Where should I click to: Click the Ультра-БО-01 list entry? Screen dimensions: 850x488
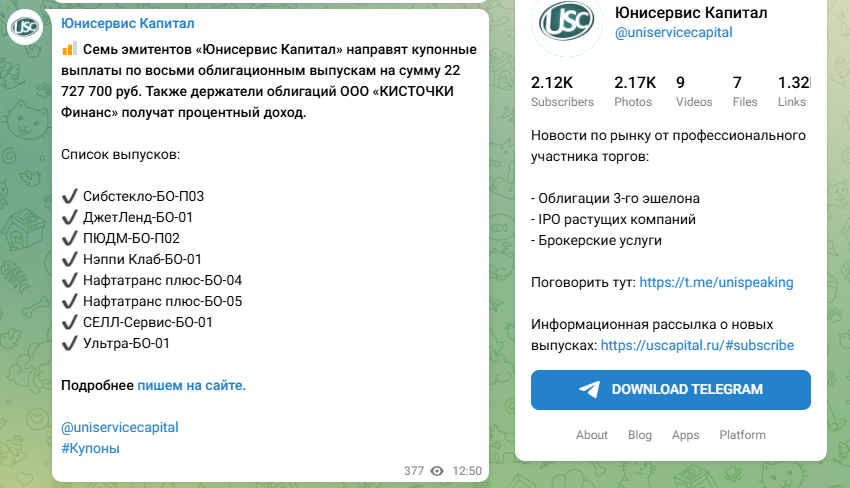coord(126,344)
